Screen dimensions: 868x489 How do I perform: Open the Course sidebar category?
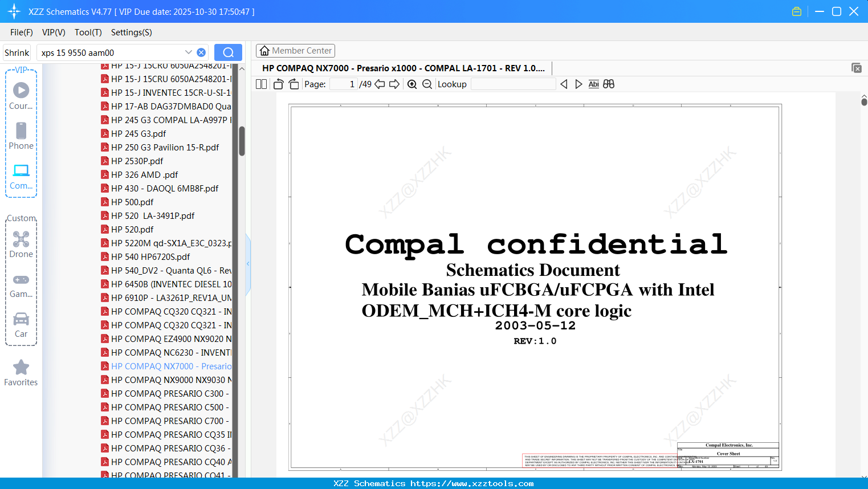[x=21, y=96]
